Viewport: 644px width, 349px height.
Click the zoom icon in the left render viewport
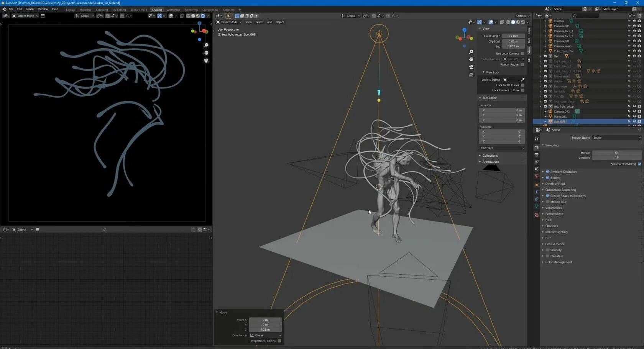[206, 45]
